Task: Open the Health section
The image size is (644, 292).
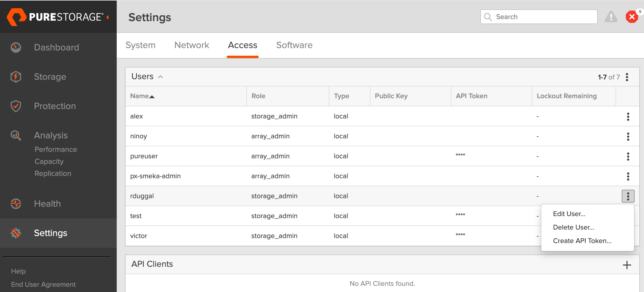Action: (15, 203)
